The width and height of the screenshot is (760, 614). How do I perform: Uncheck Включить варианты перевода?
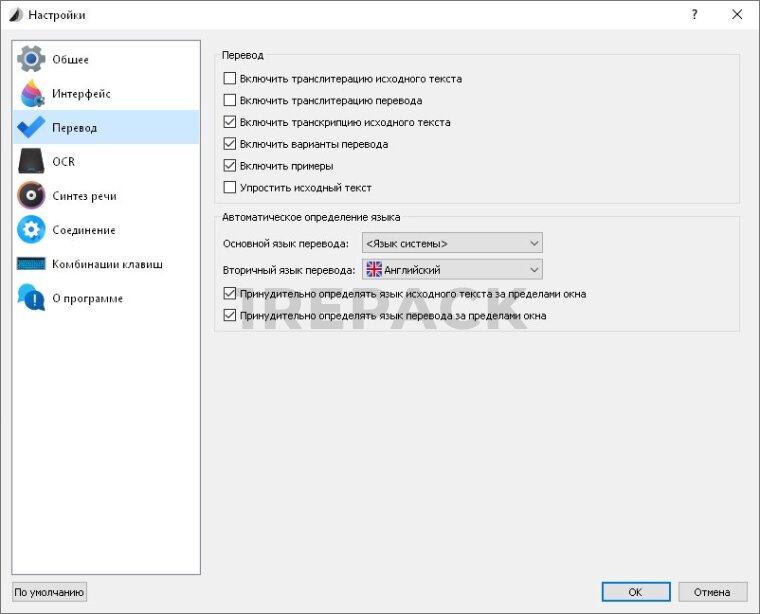click(x=230, y=144)
